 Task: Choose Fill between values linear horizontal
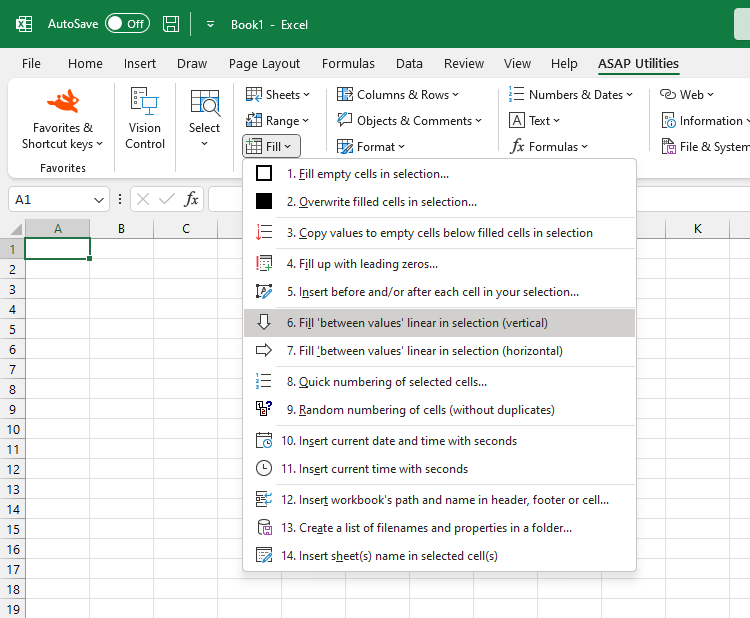pyautogui.click(x=439, y=351)
